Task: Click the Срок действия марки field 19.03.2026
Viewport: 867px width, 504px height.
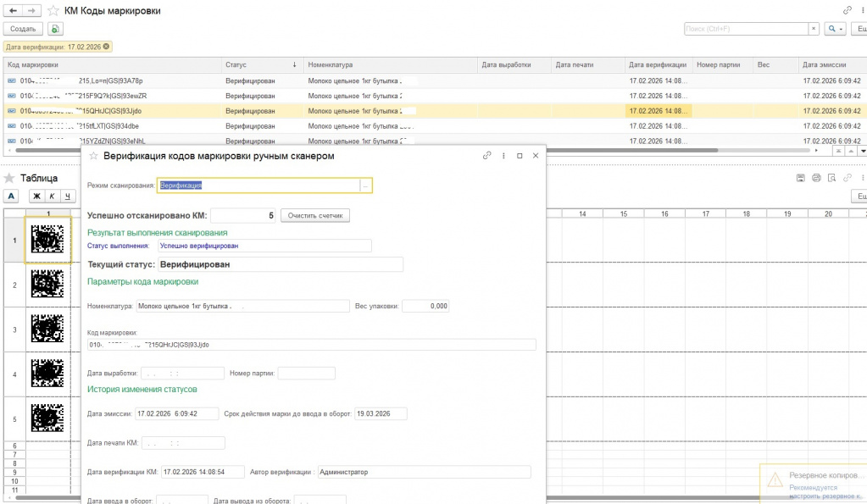Action: (x=381, y=414)
